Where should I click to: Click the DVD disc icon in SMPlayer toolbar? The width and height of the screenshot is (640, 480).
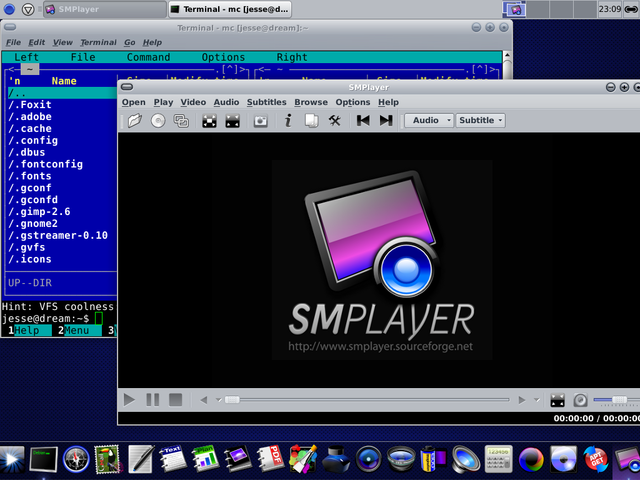158,120
